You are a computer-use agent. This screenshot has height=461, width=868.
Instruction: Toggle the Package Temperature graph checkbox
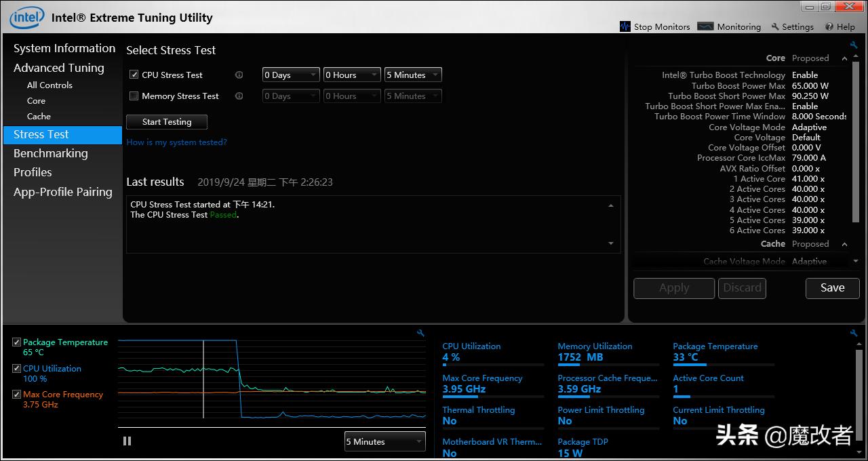tap(17, 342)
